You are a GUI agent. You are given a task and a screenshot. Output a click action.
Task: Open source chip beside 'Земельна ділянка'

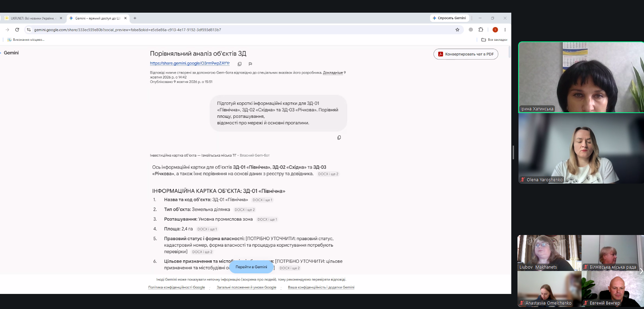coord(245,210)
